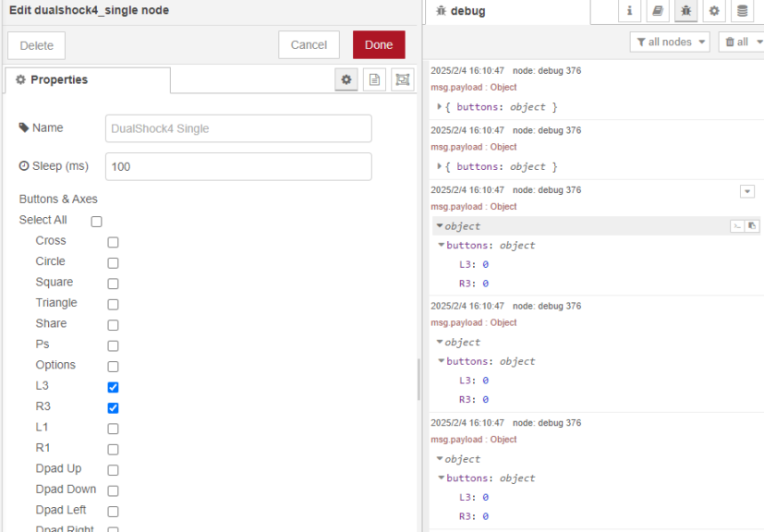Open the help book sidebar icon
Screen dimensions: 764x532
[658, 11]
